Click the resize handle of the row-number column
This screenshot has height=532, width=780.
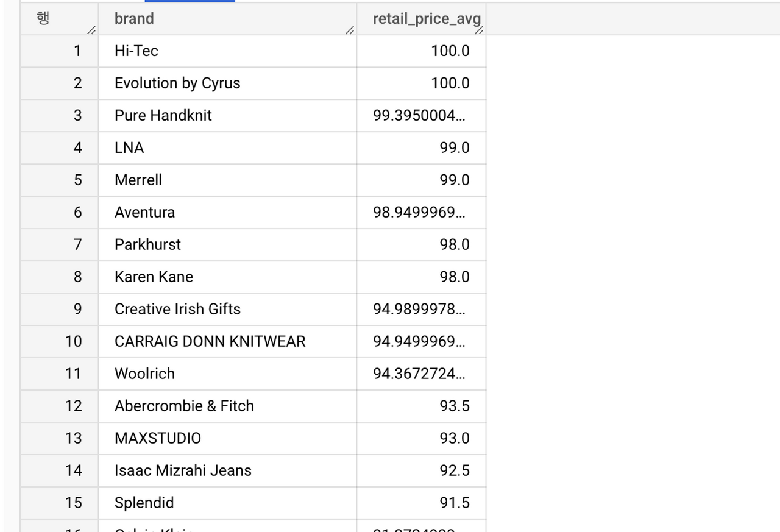pyautogui.click(x=91, y=30)
